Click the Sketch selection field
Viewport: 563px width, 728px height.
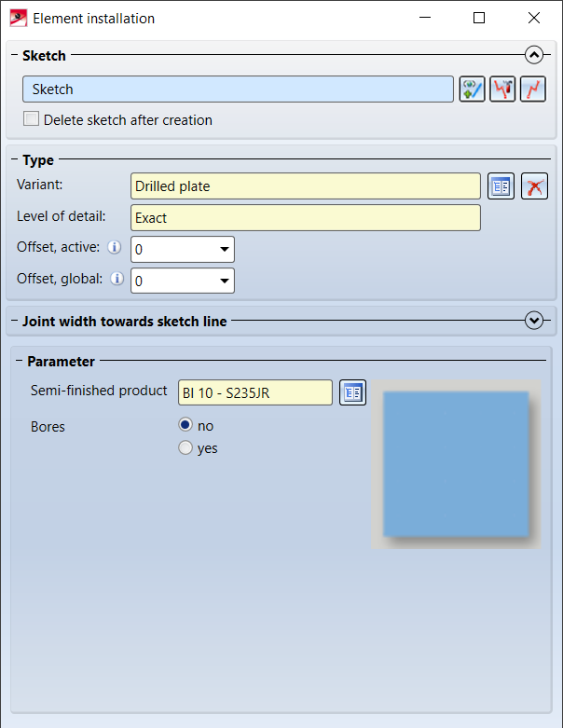(238, 89)
